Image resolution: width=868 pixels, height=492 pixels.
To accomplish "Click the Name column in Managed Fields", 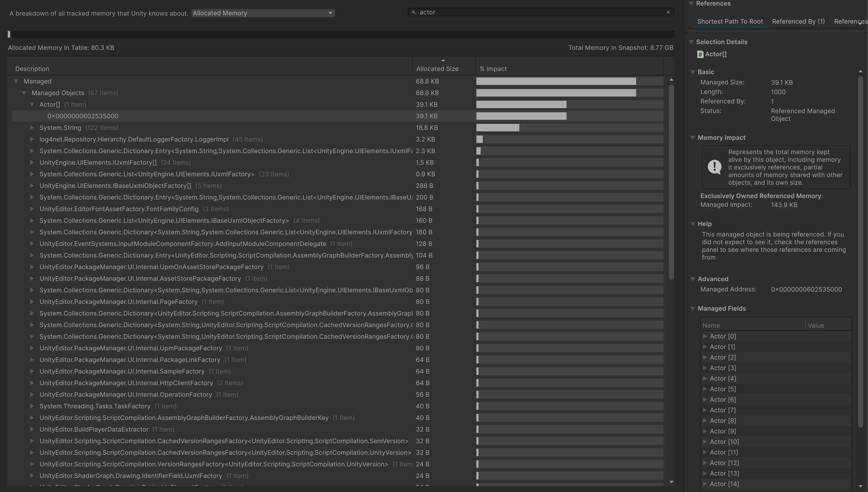I will tap(753, 325).
